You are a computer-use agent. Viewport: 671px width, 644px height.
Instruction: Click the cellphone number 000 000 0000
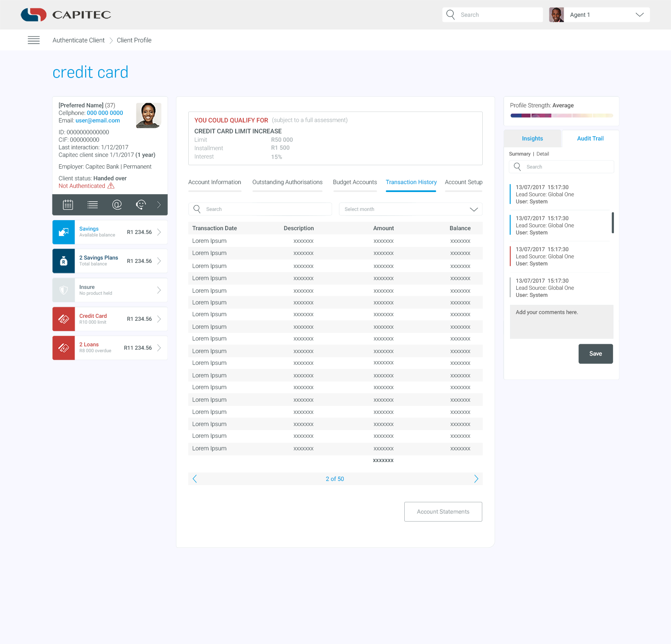coord(105,113)
